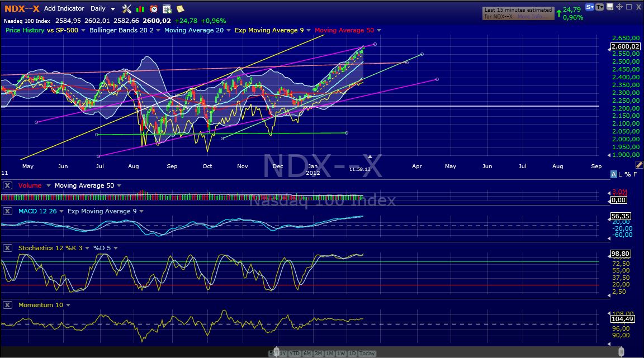Viewport: 644px width, 358px height.
Task: Select the 1W time range
Action: tap(341, 354)
